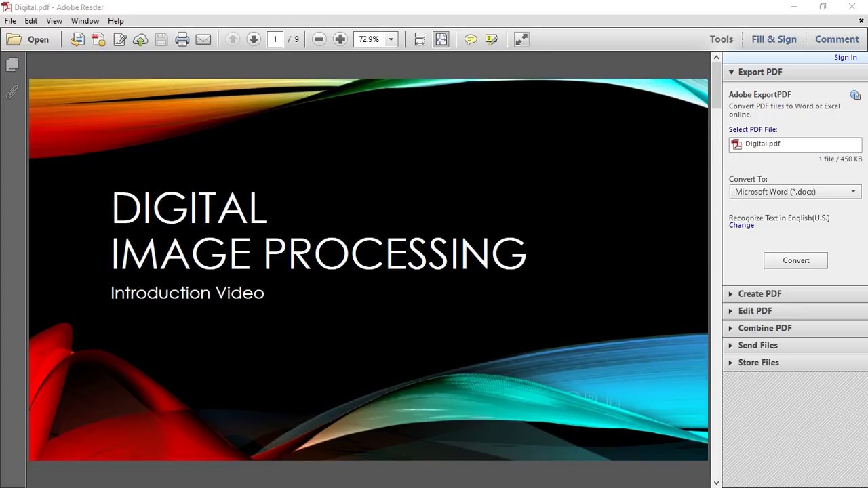Expand the Combine PDF section

click(795, 328)
